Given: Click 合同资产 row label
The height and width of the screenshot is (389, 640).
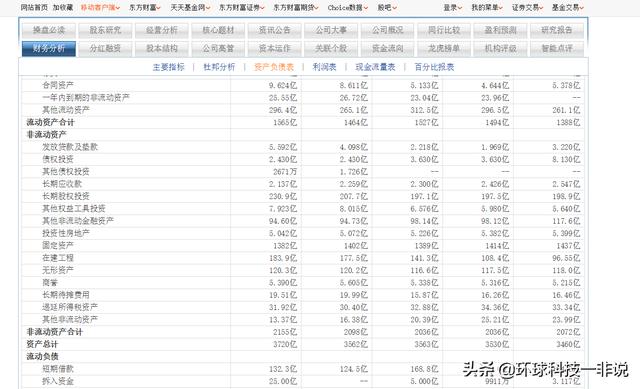Looking at the screenshot, I should pos(58,85).
